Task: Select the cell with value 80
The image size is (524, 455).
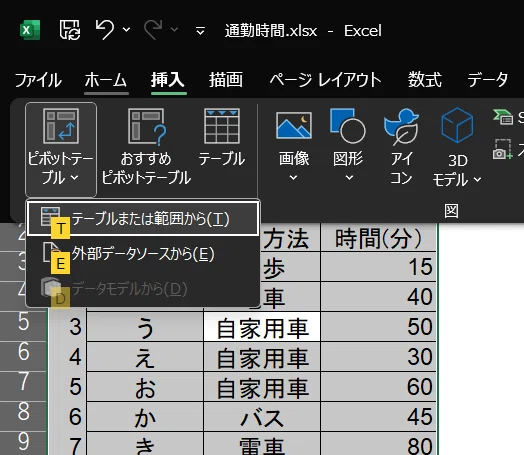Action: click(x=379, y=444)
